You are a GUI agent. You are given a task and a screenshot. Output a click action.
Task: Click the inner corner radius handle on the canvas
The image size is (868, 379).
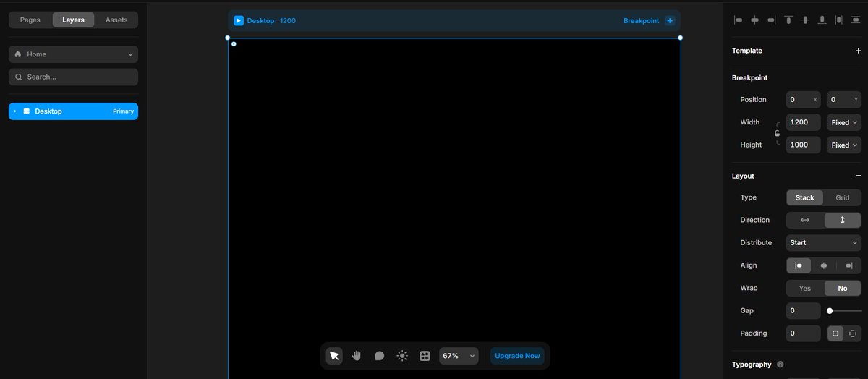click(x=234, y=44)
